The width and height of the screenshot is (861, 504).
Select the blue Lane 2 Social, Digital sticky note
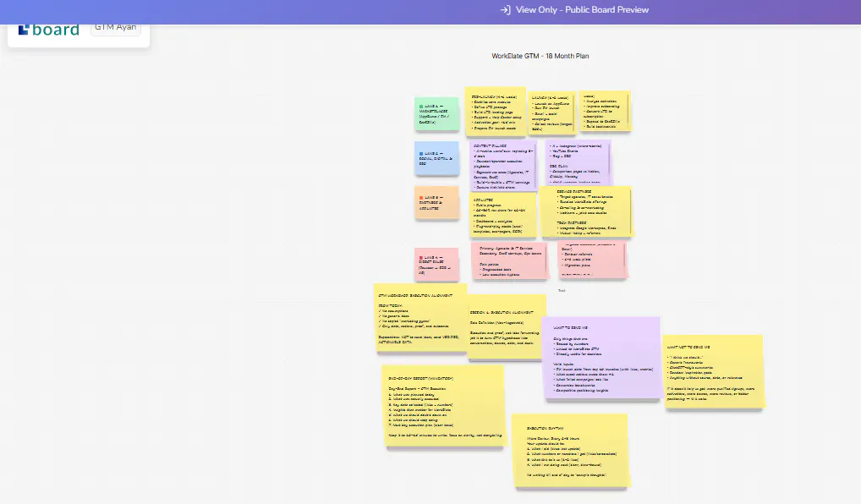click(436, 158)
